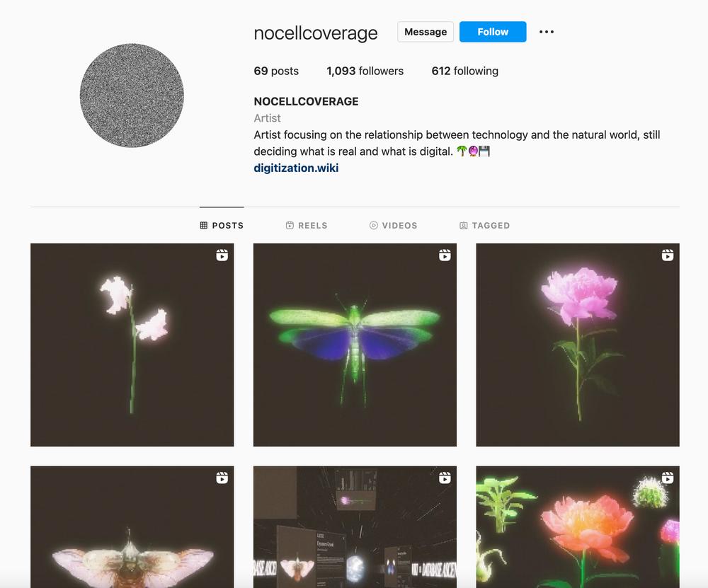Click the reel icon on green dragonfly post
Image resolution: width=708 pixels, height=588 pixels.
tap(445, 255)
